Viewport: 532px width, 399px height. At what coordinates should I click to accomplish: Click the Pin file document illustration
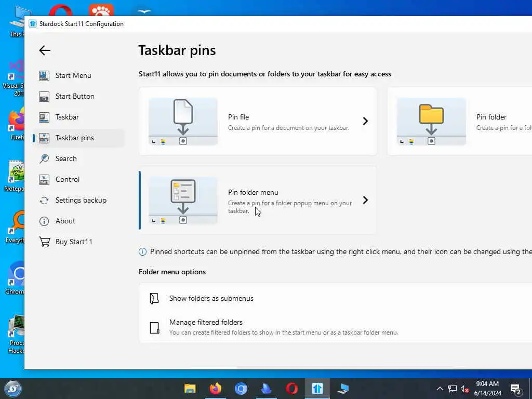[x=183, y=121]
